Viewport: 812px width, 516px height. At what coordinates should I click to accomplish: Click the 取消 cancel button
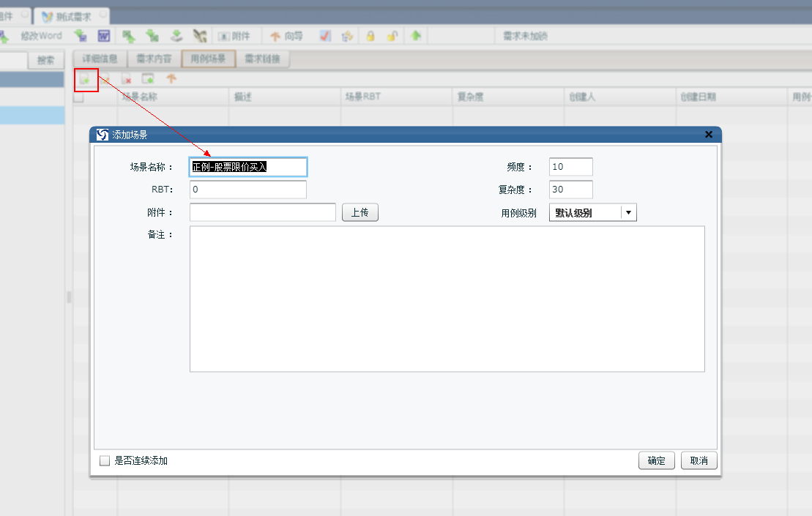point(699,460)
